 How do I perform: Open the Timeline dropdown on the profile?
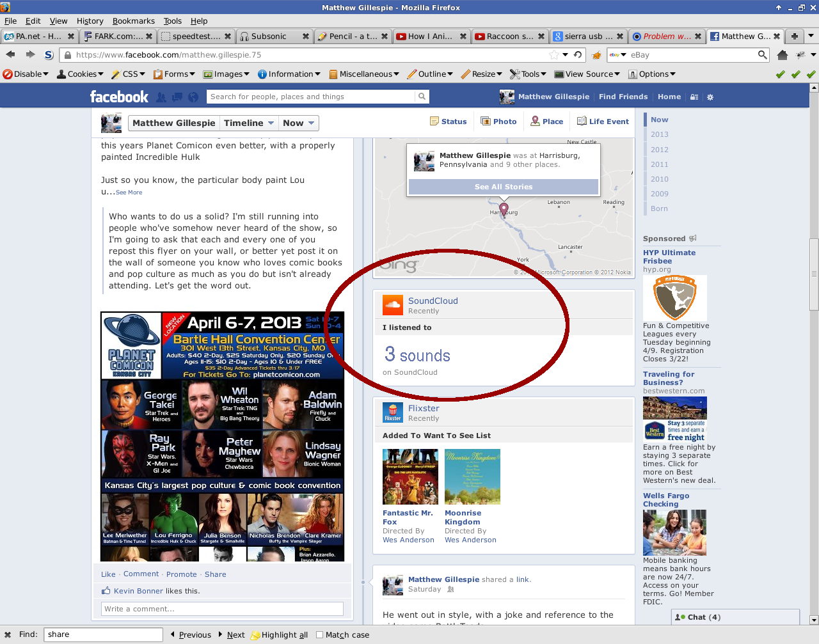pyautogui.click(x=250, y=123)
